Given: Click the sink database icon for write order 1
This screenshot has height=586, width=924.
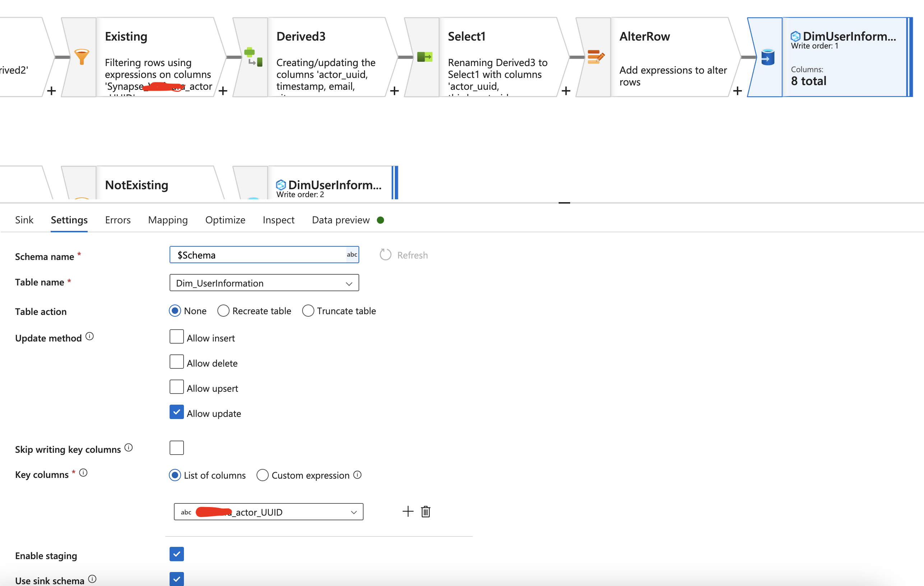Looking at the screenshot, I should click(767, 57).
